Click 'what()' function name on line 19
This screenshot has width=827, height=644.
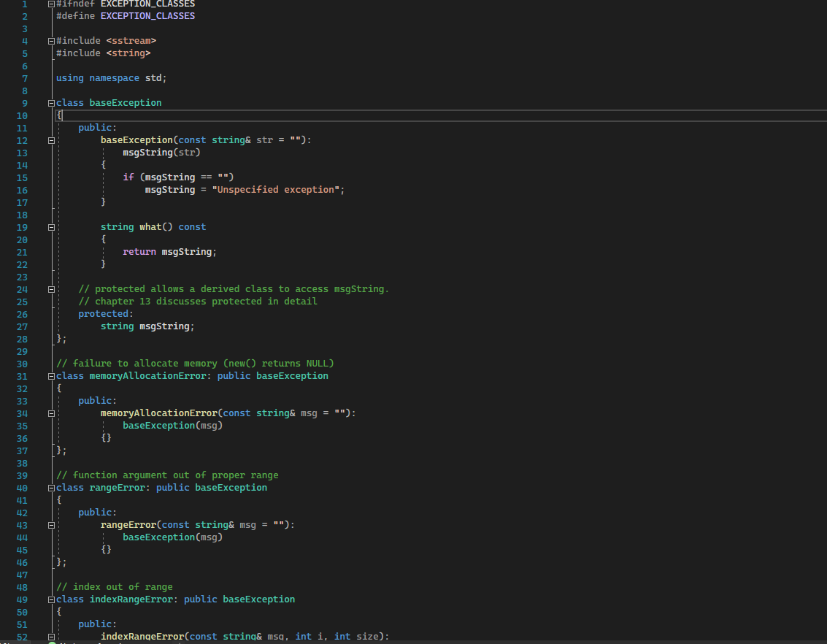click(x=156, y=227)
